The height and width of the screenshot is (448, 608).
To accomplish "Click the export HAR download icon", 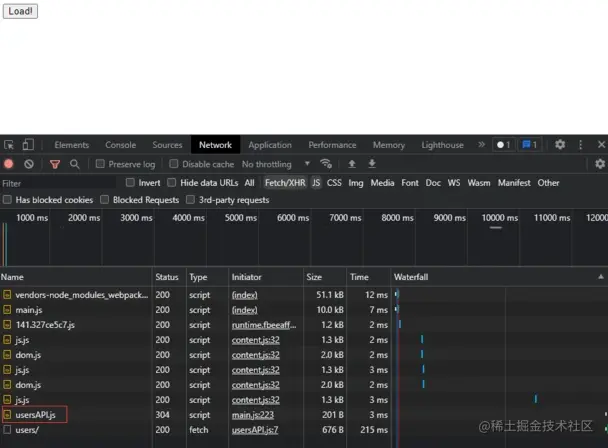I will [371, 164].
